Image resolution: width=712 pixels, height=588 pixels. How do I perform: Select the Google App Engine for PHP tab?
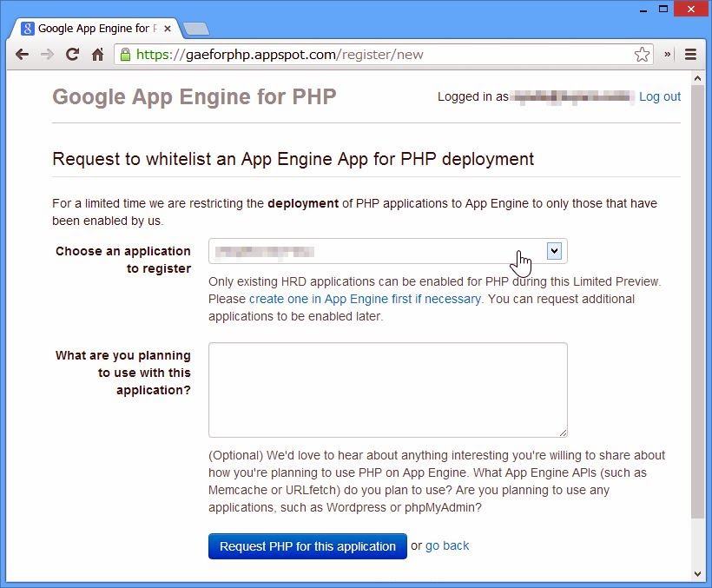click(91, 29)
